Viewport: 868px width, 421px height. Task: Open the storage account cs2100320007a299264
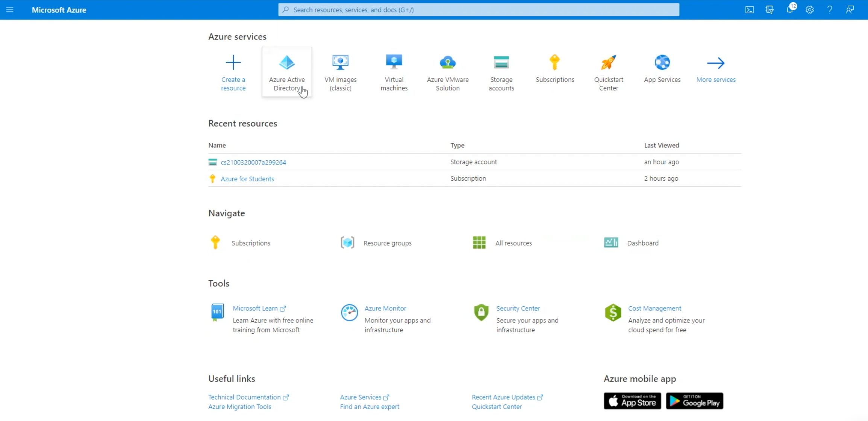point(253,162)
